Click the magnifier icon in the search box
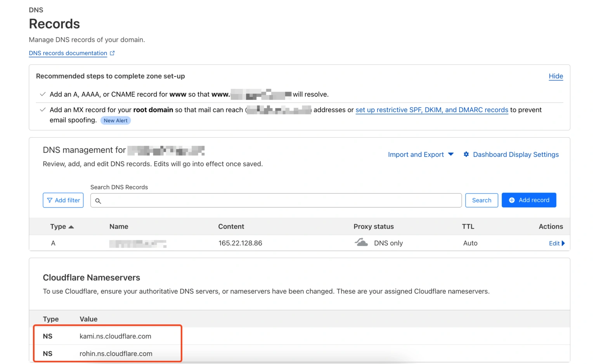 pyautogui.click(x=98, y=201)
